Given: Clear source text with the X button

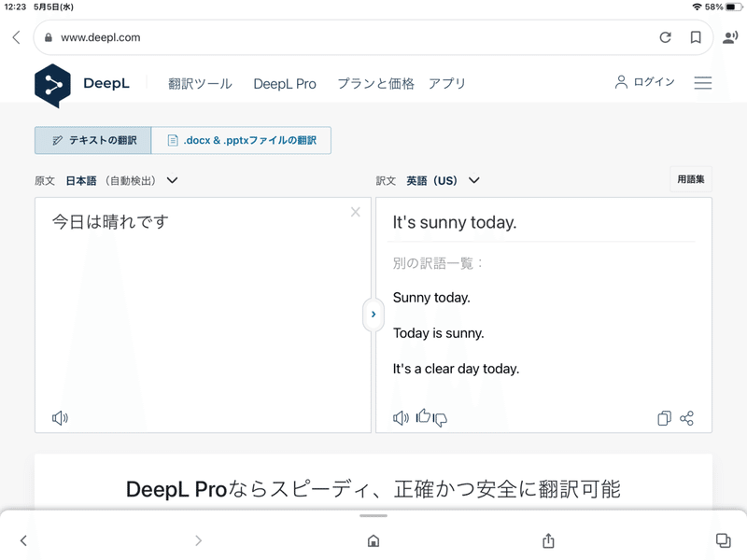Looking at the screenshot, I should (x=356, y=212).
